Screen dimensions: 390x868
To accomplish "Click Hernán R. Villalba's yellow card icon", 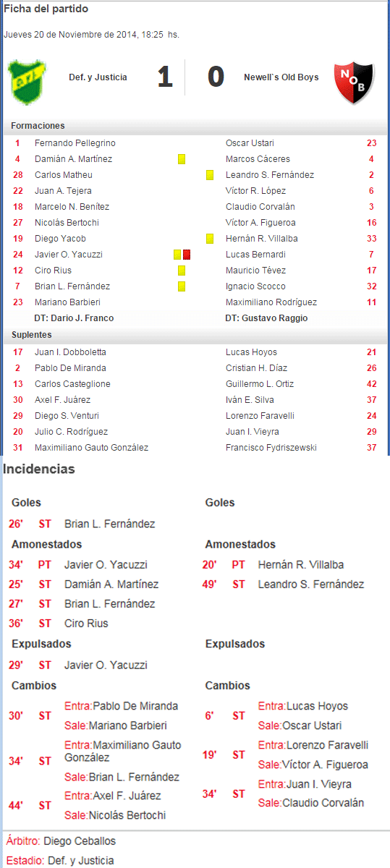I will coord(209,239).
